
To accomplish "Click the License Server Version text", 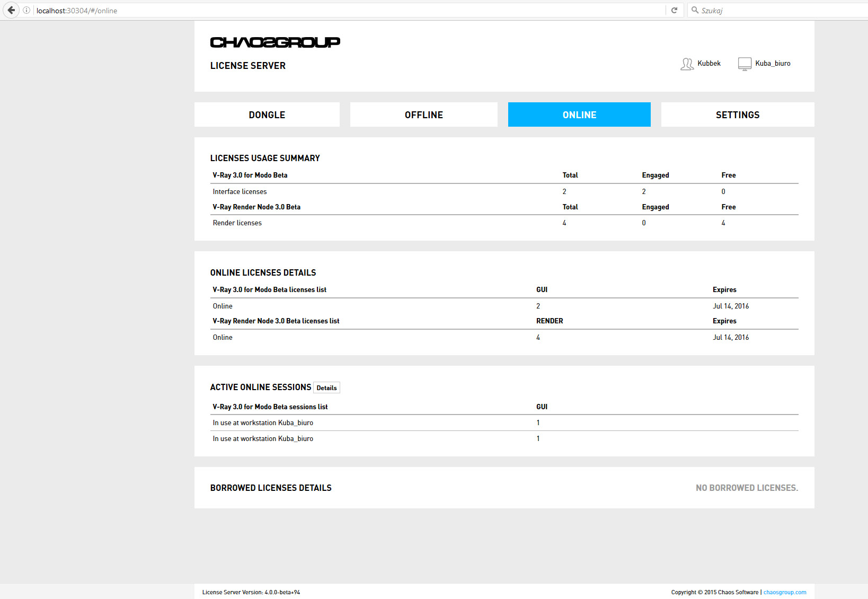I will pos(251,592).
